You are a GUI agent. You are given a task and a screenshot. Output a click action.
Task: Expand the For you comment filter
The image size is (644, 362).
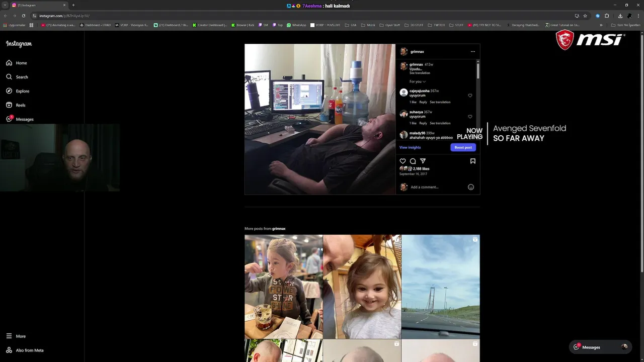click(418, 81)
